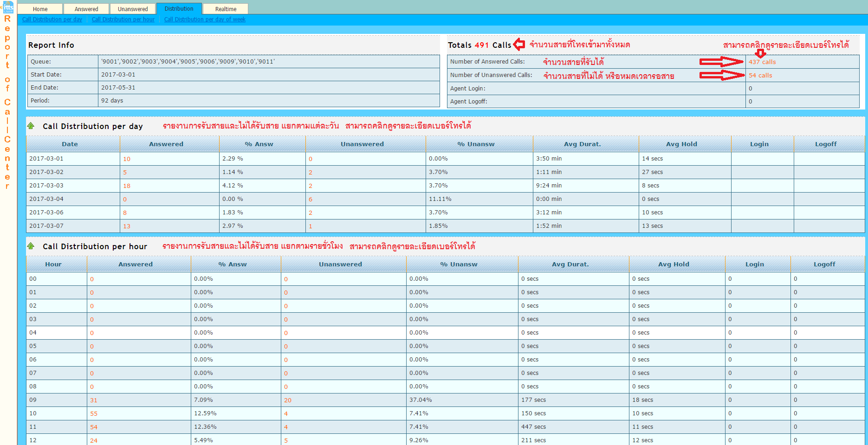
Task: Open answered count 8 for 2017-03-06
Action: pos(125,213)
